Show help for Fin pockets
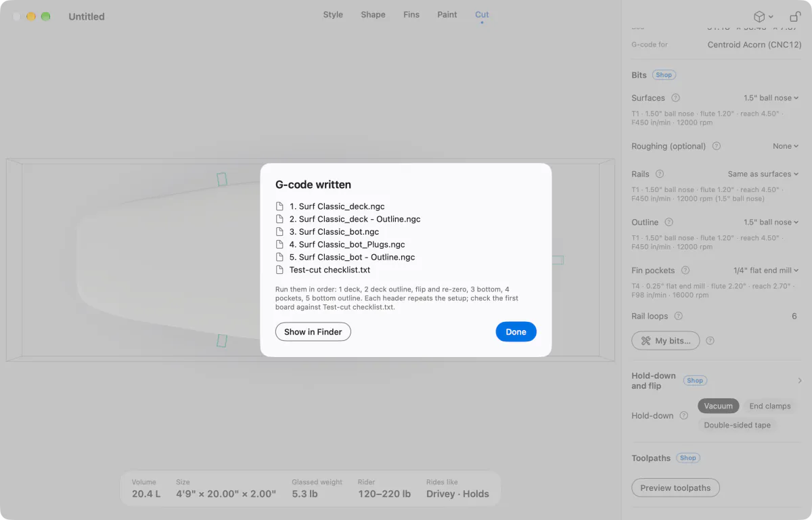This screenshot has height=520, width=812. click(x=685, y=270)
